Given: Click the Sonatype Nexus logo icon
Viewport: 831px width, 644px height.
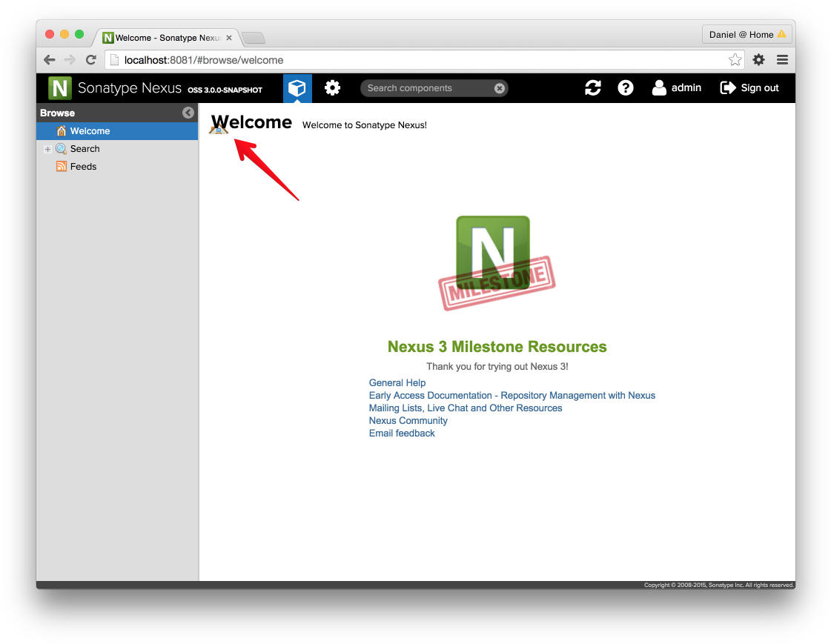Looking at the screenshot, I should tap(60, 88).
